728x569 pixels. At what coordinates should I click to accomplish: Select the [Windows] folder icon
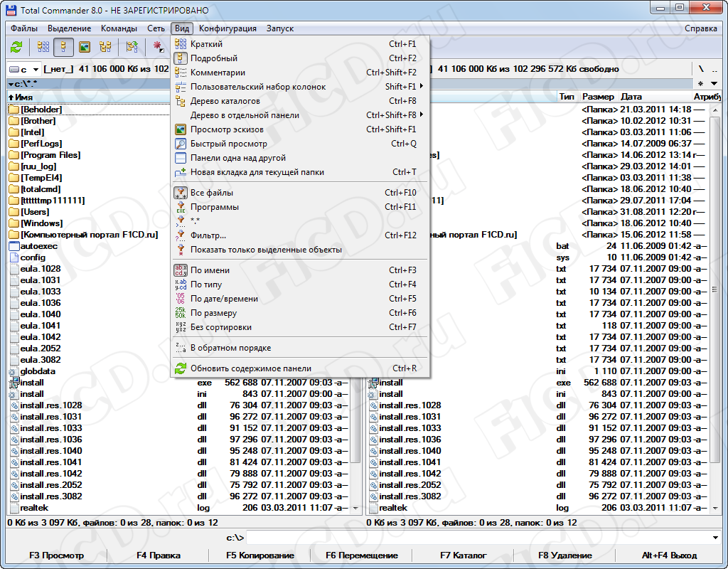click(14, 223)
